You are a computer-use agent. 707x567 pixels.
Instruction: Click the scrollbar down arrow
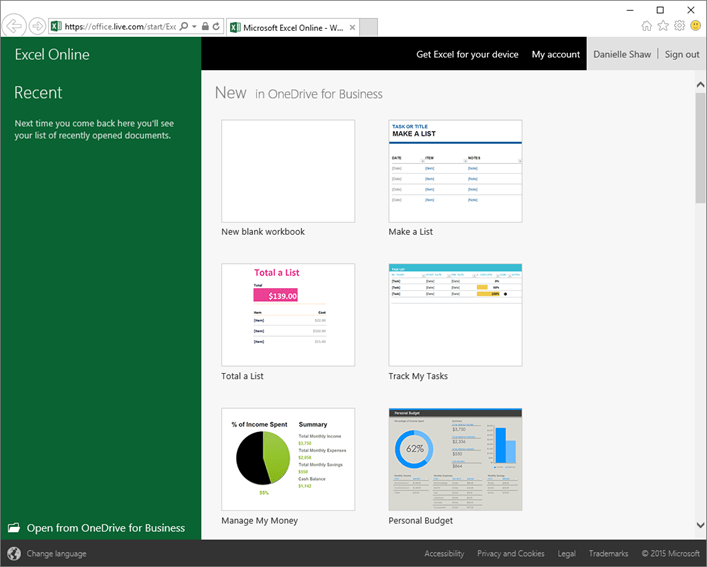click(x=700, y=525)
